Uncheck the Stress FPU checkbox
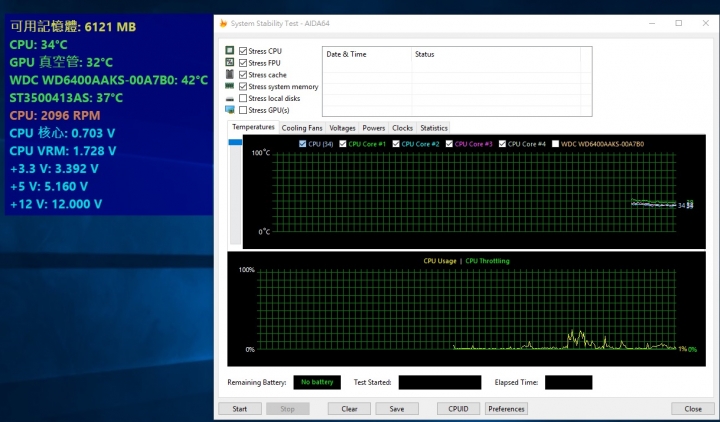The image size is (720, 422). [x=243, y=63]
